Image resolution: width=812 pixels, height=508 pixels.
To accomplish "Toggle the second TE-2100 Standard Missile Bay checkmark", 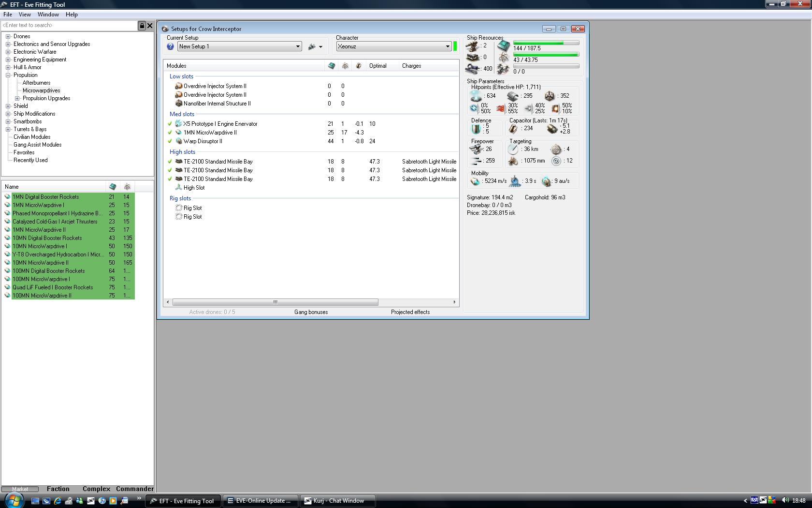I will 170,170.
